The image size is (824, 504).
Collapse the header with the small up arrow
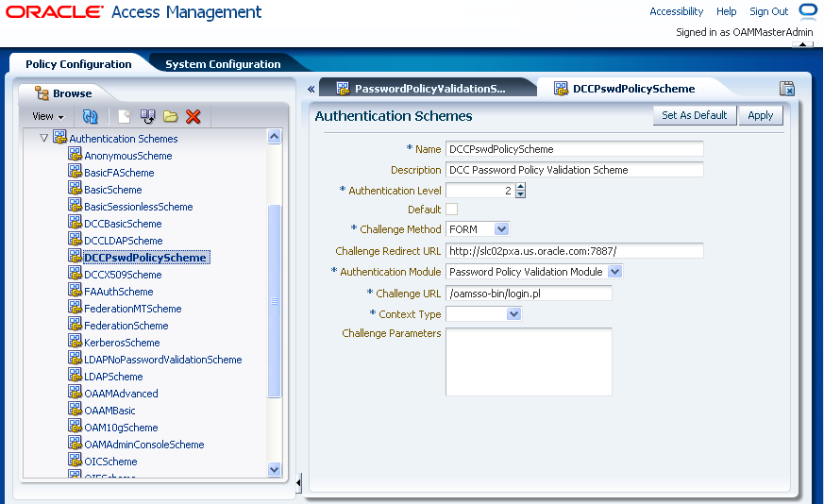(802, 44)
